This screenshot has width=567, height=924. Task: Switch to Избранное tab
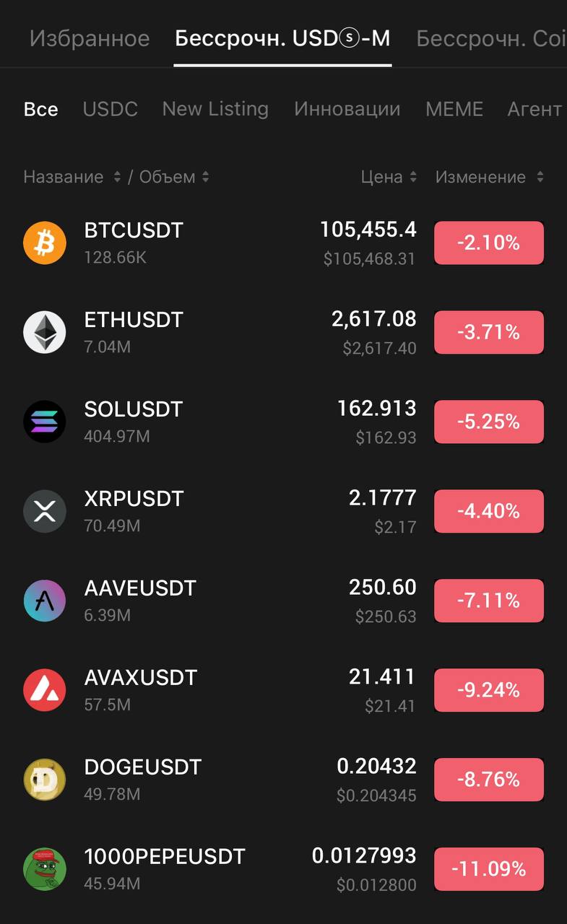pos(90,38)
